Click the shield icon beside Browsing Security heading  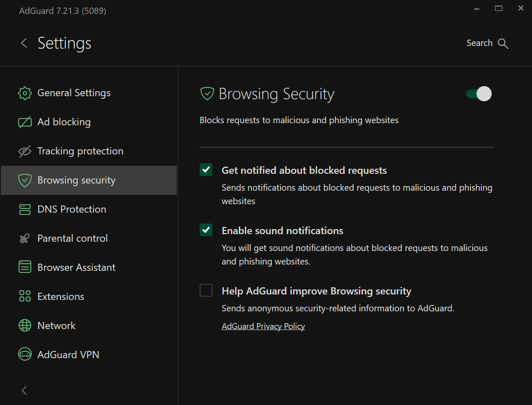pyautogui.click(x=207, y=94)
